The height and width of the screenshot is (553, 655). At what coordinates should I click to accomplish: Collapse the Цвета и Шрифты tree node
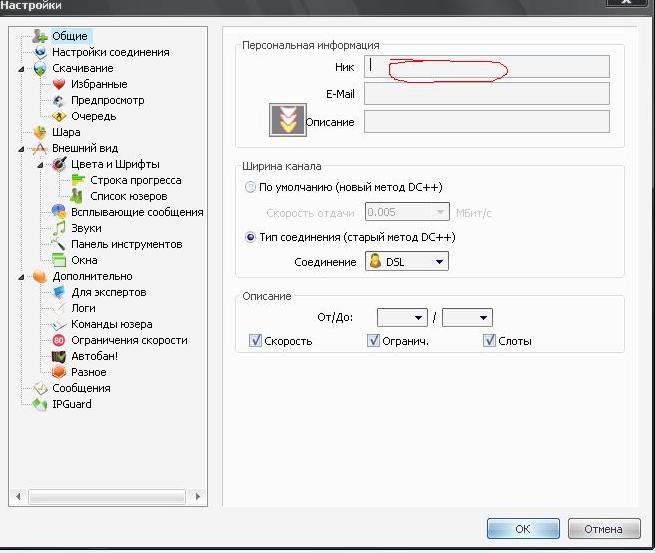40,165
